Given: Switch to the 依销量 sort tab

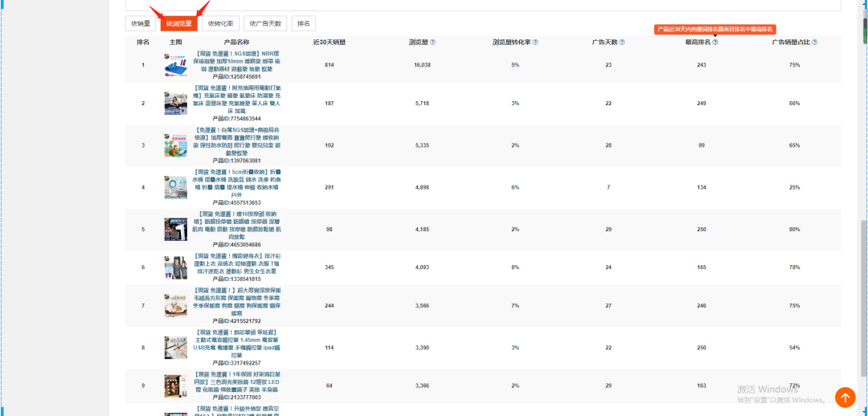Looking at the screenshot, I should point(141,23).
